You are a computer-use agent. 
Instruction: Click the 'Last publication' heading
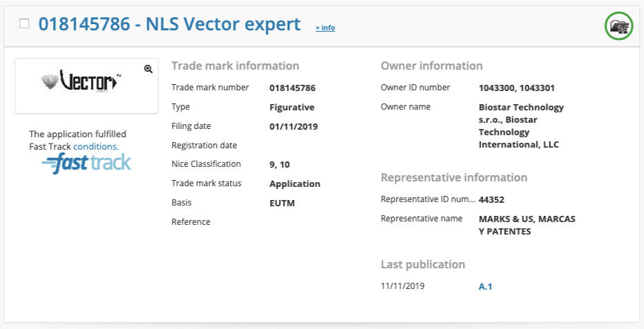click(423, 264)
